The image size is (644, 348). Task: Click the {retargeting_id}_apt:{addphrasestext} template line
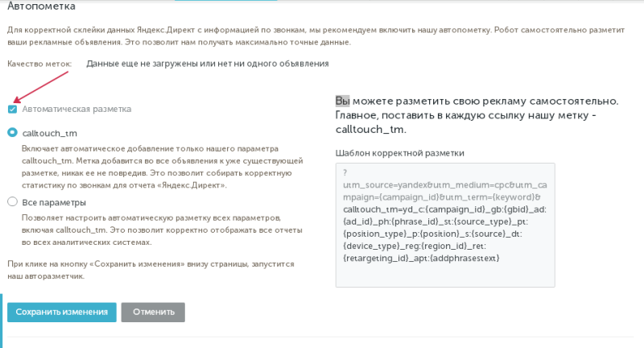[x=421, y=258]
